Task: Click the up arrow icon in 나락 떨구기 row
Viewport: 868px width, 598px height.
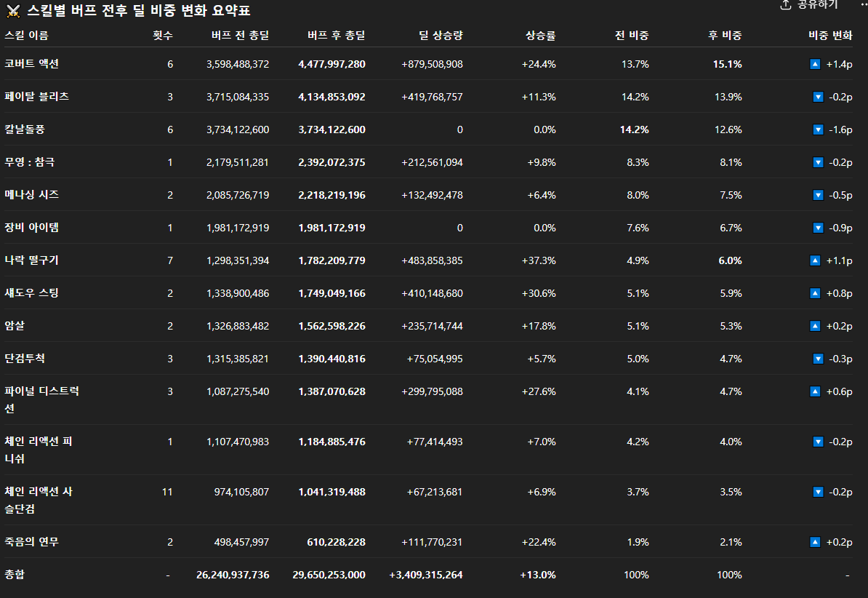Action: [815, 260]
